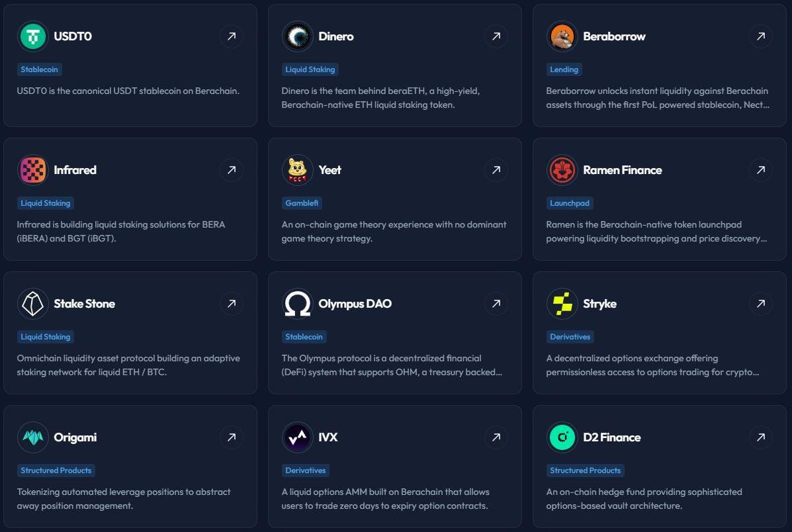Open USDT0 external link arrow

click(x=232, y=36)
